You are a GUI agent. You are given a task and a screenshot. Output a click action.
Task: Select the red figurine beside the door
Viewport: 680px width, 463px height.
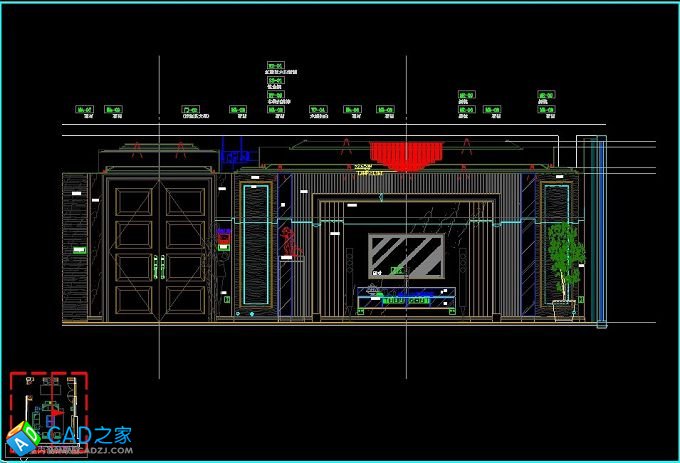coord(290,241)
